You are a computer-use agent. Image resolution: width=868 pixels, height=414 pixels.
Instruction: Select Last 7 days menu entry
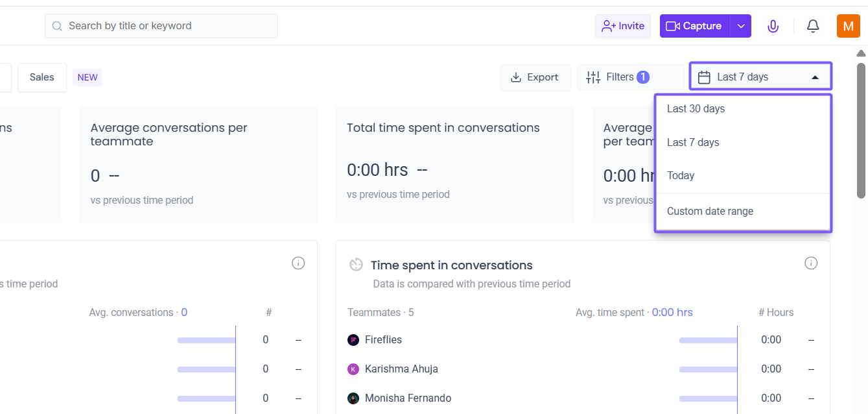[693, 142]
